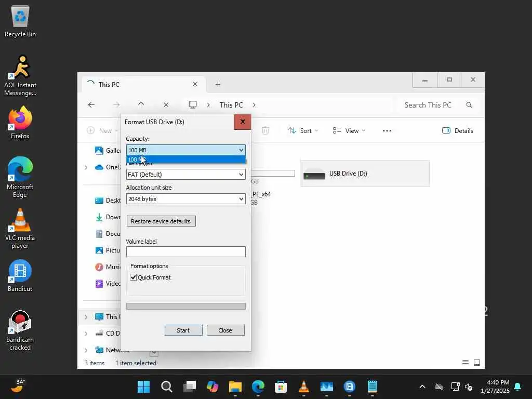
Task: Expand the View menu
Action: (349, 130)
